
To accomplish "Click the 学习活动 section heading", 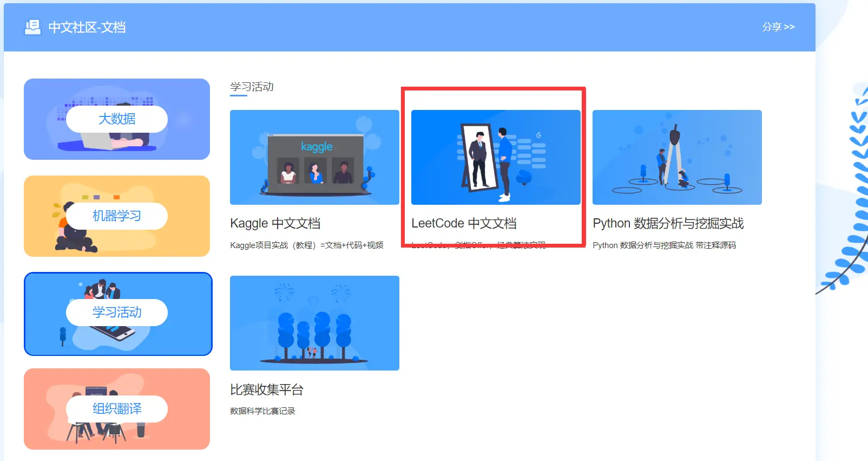I will tap(252, 87).
